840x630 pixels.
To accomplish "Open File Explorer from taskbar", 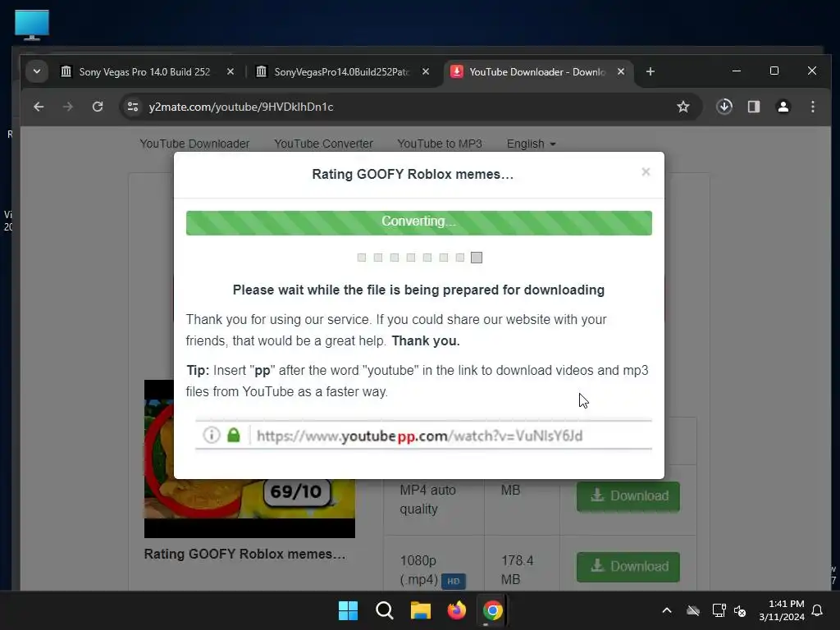I will click(x=421, y=610).
